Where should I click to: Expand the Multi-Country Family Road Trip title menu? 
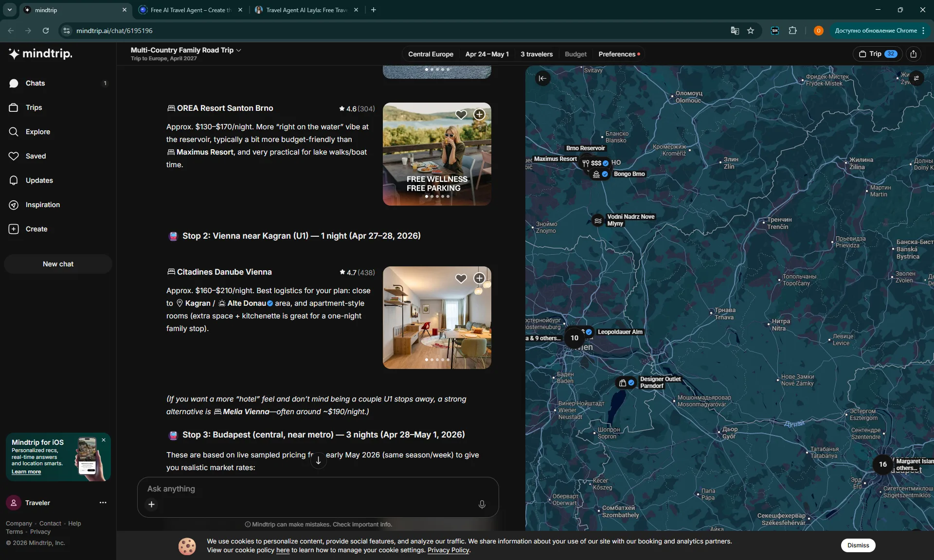[x=186, y=50]
